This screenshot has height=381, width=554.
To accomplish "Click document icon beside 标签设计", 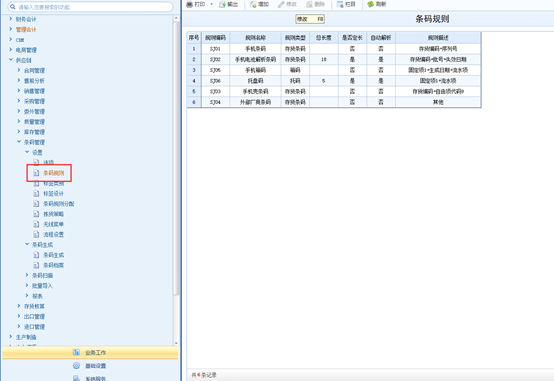I will [x=36, y=193].
